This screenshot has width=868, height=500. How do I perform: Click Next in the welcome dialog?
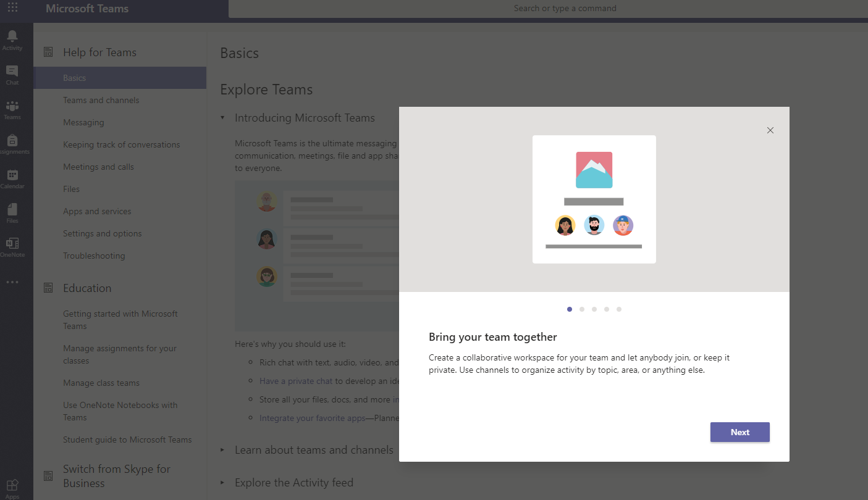(740, 432)
